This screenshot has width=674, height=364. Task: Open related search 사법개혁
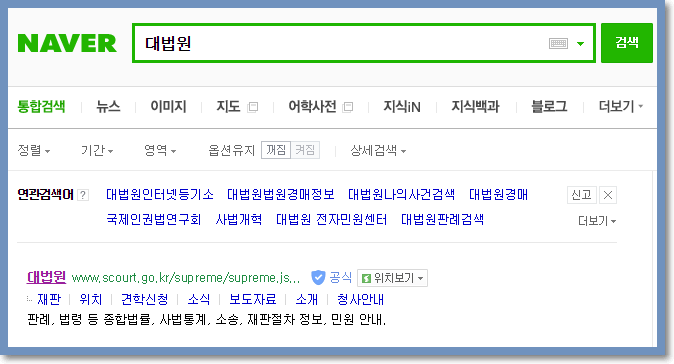(x=239, y=220)
